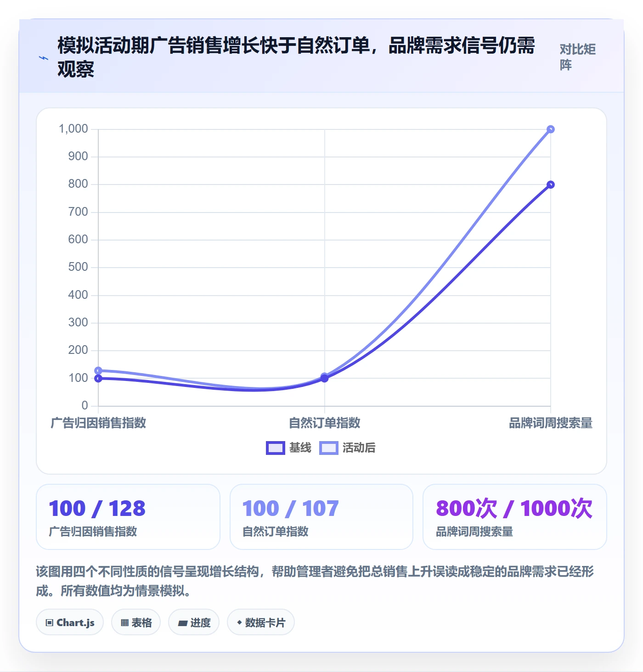Screen dimensions: 643x672
Task: Open the 100 / 107 自然订单指数 card
Action: (x=321, y=516)
